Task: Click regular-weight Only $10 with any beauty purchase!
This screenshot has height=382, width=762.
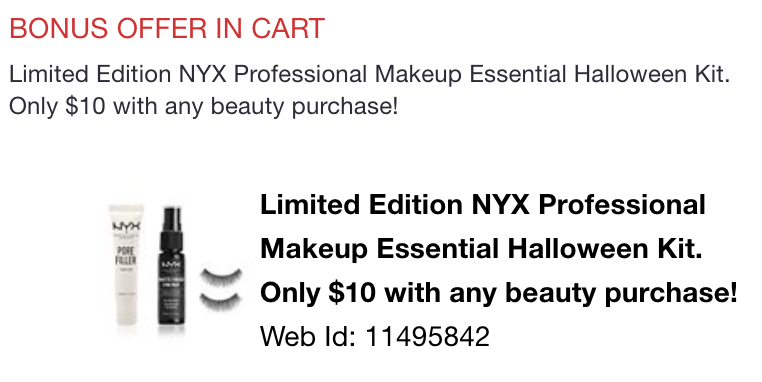Action: pyautogui.click(x=203, y=106)
